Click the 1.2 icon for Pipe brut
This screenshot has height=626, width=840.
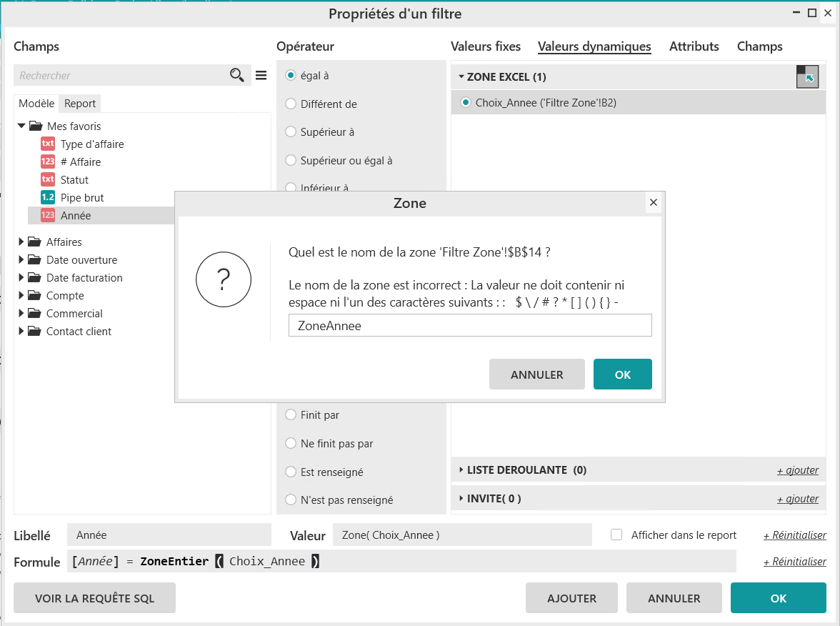(48, 198)
